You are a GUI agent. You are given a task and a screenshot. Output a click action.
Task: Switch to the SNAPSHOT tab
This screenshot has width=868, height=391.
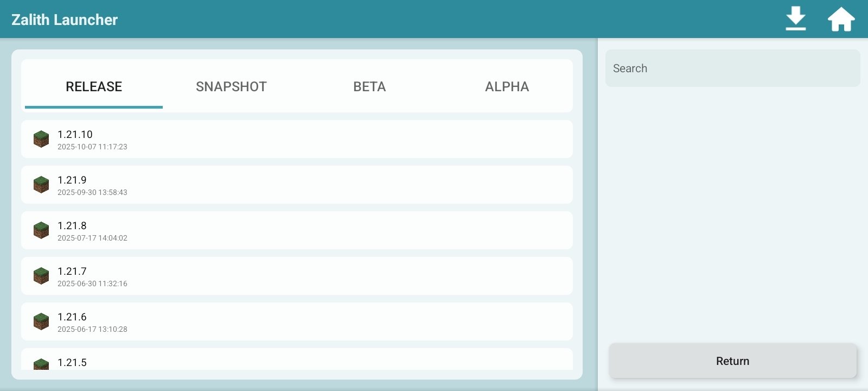tap(231, 87)
